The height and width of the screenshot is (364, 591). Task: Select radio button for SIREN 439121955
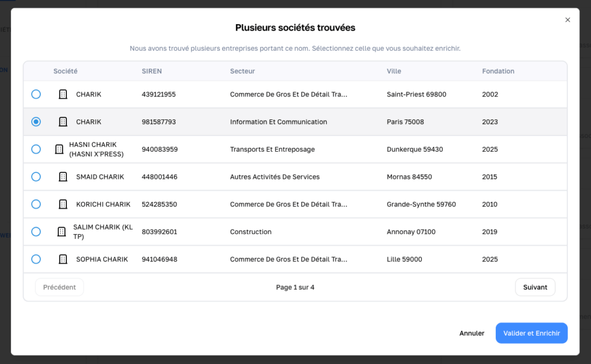tap(36, 94)
